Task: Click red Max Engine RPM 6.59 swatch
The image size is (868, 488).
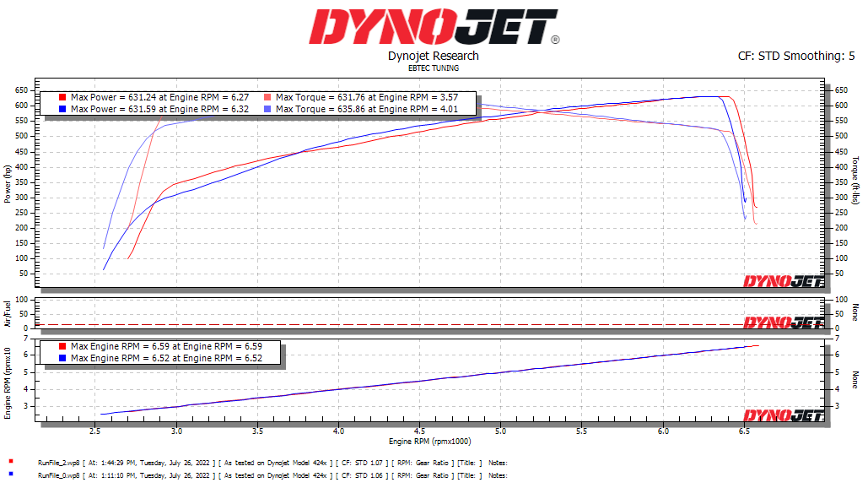Action: tap(62, 347)
